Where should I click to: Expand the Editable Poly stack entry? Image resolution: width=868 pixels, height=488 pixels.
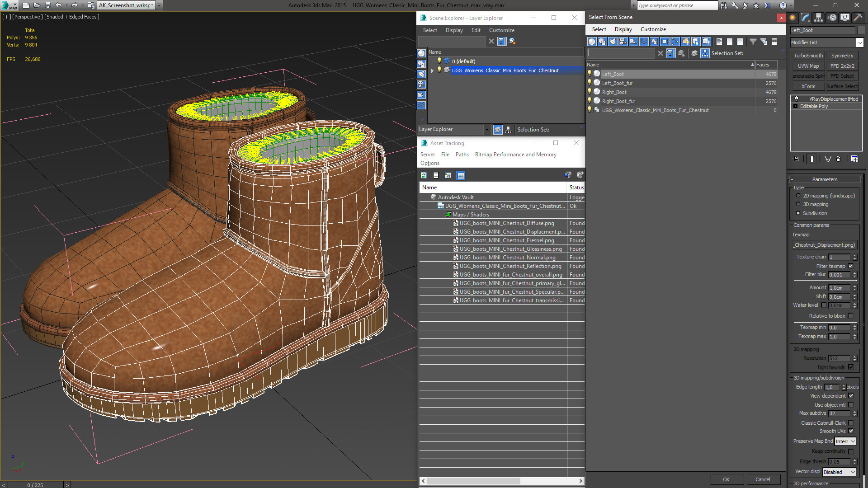coord(795,106)
